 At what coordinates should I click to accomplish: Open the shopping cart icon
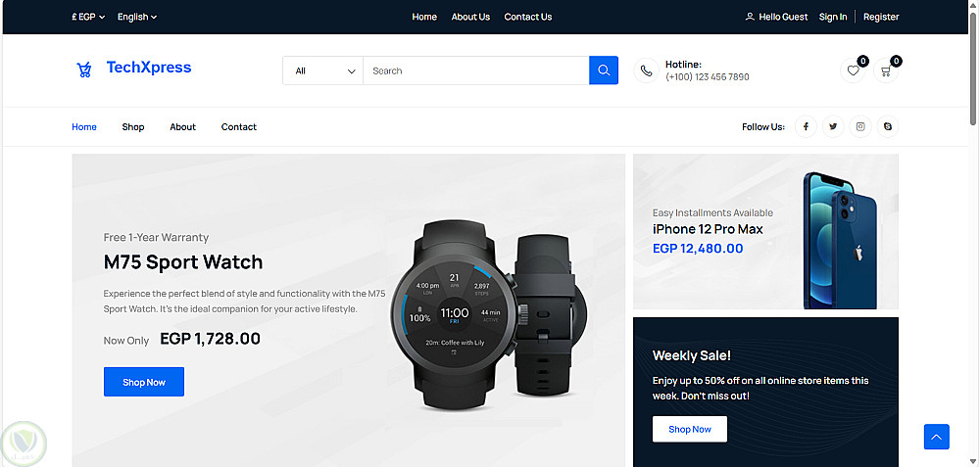point(886,70)
